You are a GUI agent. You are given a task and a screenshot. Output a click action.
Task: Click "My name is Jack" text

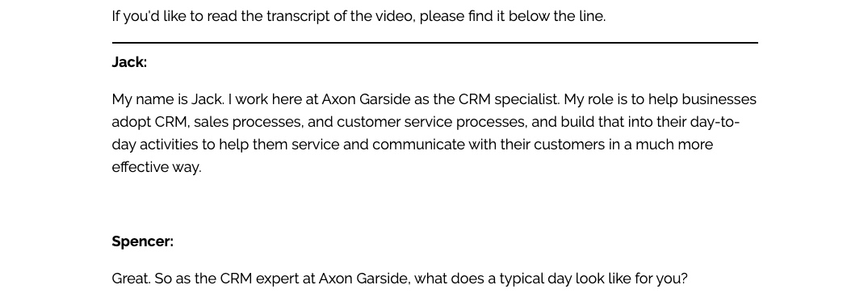(168, 99)
